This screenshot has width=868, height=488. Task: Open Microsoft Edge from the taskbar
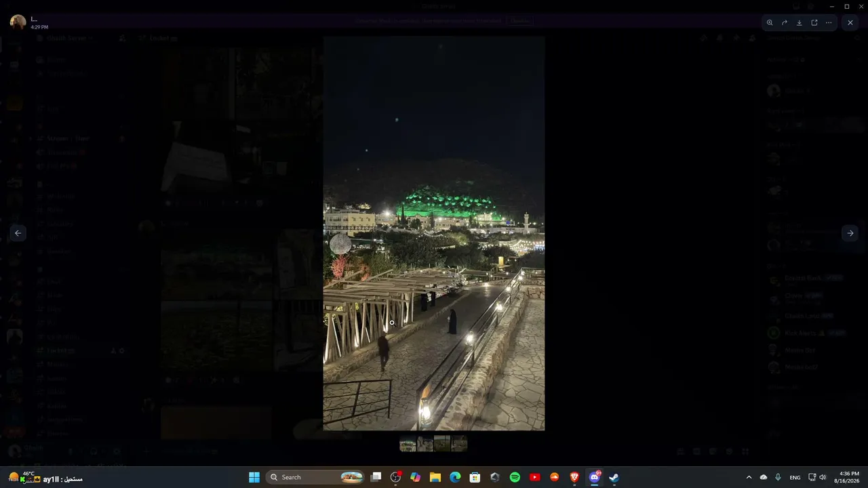(455, 477)
